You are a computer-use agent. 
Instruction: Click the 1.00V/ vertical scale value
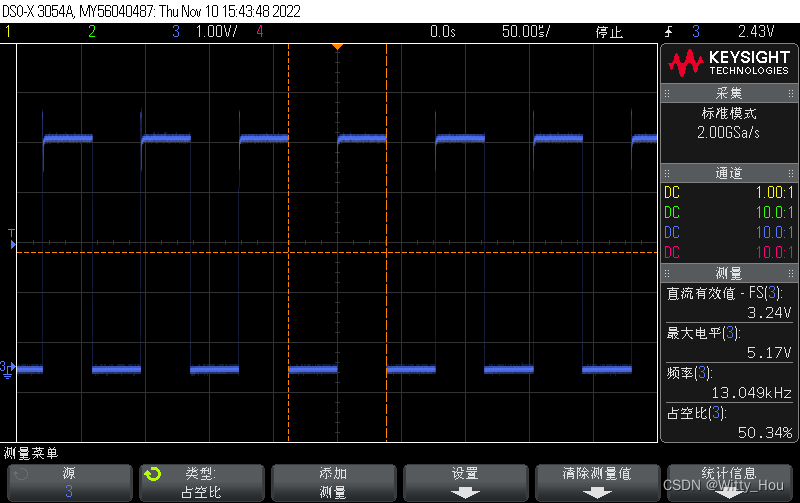[216, 32]
